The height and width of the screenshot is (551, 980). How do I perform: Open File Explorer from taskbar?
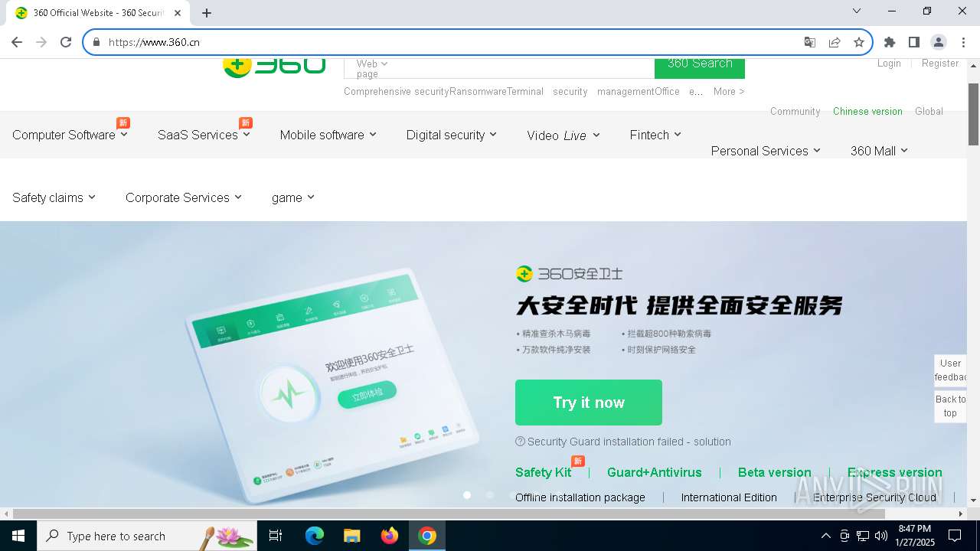352,536
